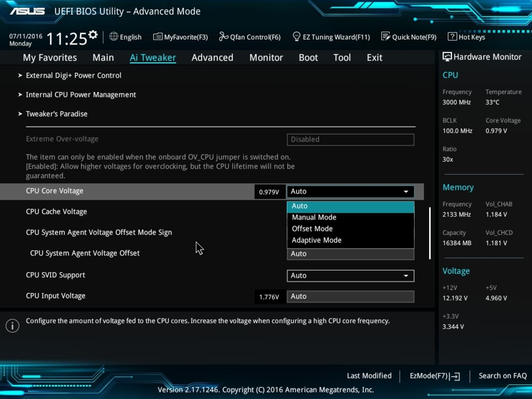Click the CPU Input Voltage Auto field
This screenshot has height=399, width=532.
point(350,297)
